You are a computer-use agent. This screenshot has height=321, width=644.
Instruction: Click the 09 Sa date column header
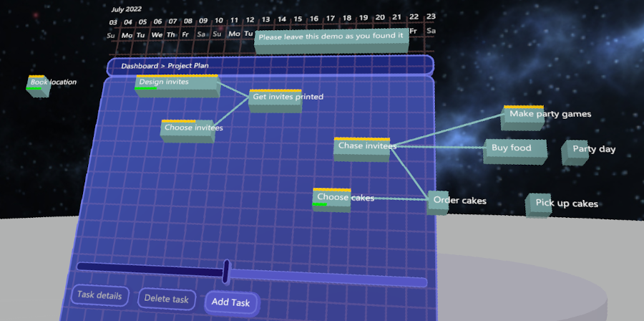203,27
